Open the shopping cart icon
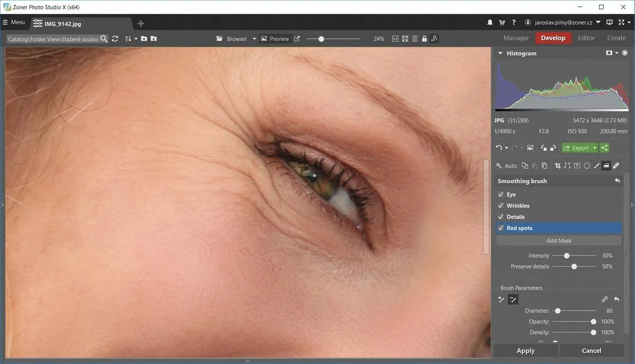The width and height of the screenshot is (635, 364). coord(502,23)
